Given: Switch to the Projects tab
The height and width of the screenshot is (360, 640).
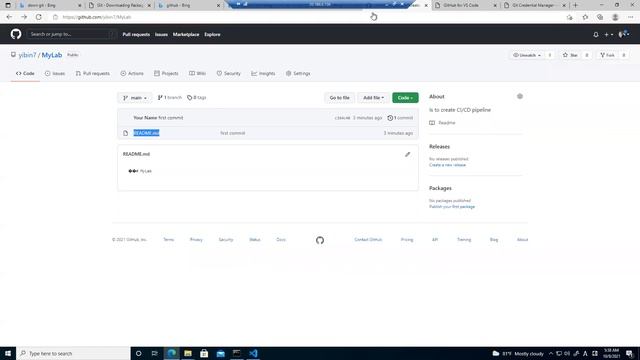Looking at the screenshot, I should pyautogui.click(x=166, y=73).
